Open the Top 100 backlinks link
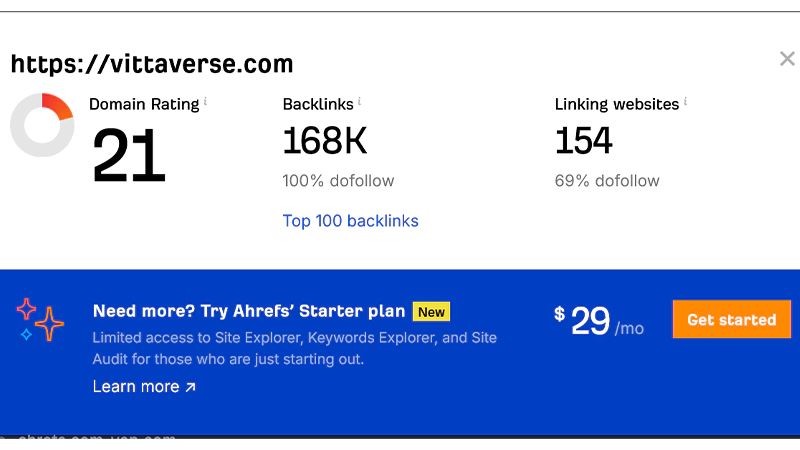Screen dimensions: 800x450 tap(350, 221)
